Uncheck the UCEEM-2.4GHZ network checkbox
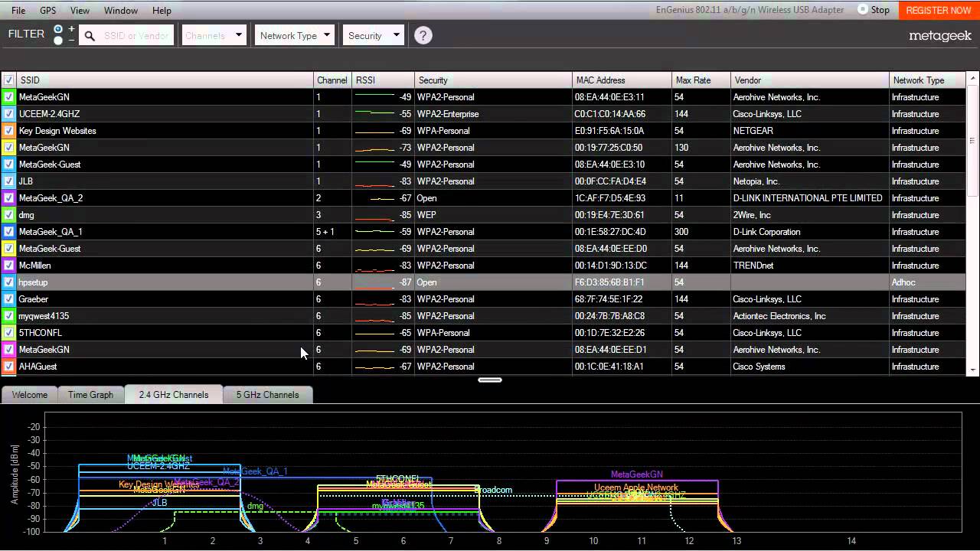980x551 pixels. (8, 114)
